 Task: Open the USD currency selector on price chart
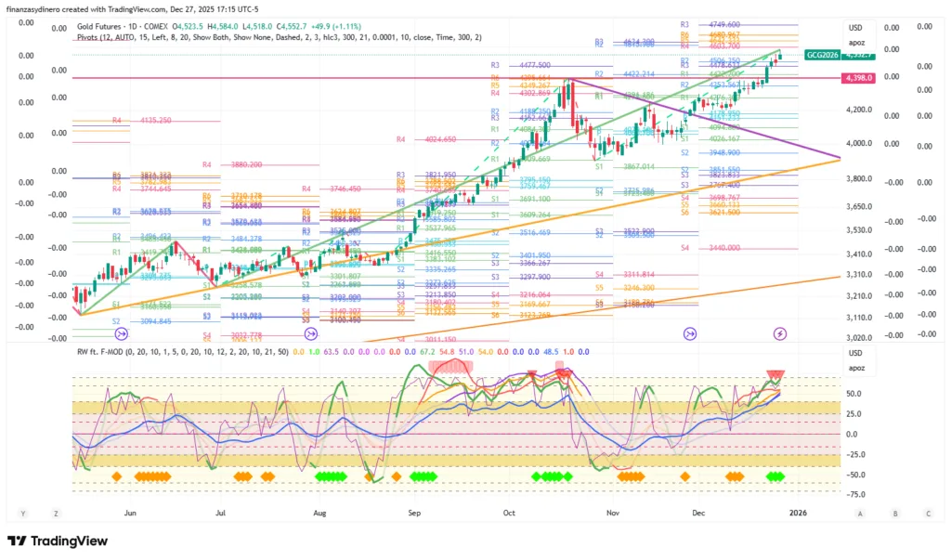[x=856, y=27]
